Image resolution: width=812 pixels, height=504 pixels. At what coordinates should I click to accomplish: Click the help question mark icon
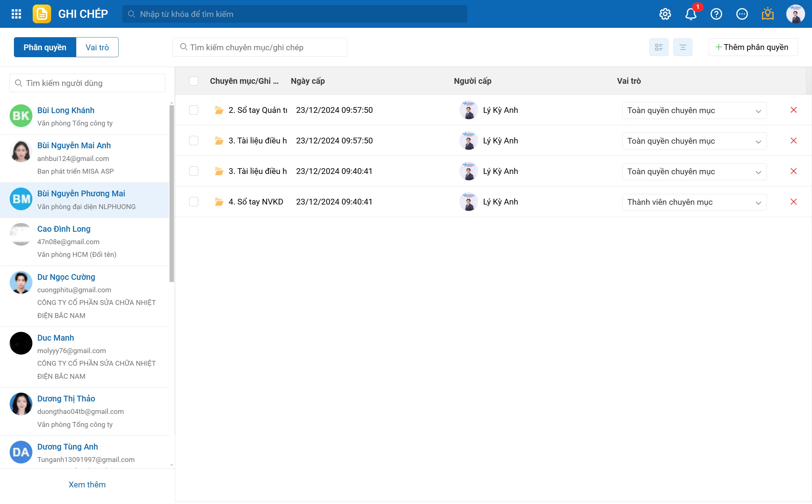pos(716,14)
